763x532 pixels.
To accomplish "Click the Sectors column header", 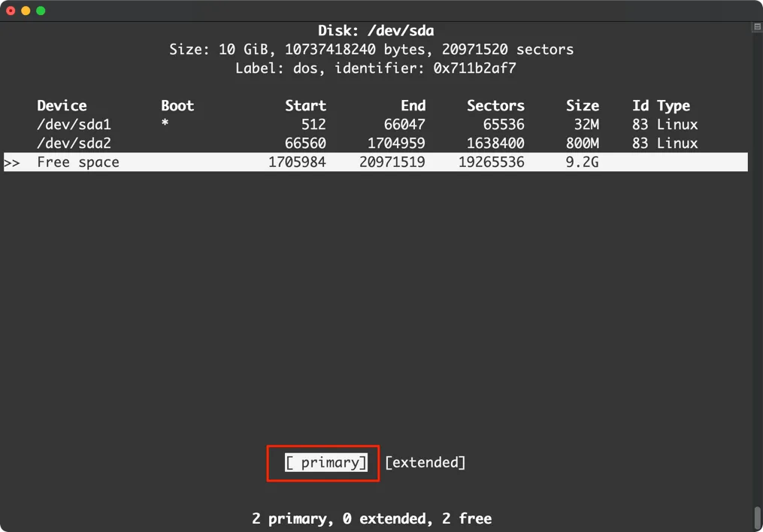I will coord(496,105).
